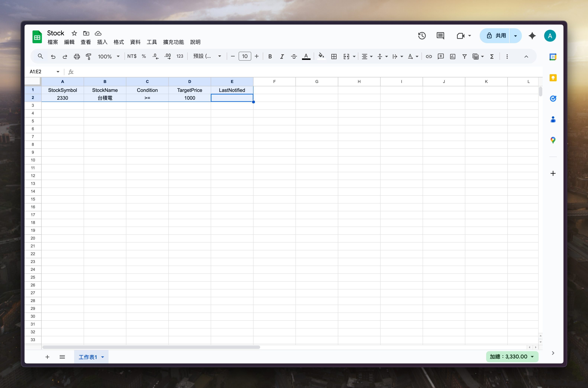The image size is (588, 388).
Task: Toggle italic formatting
Action: pyautogui.click(x=282, y=56)
